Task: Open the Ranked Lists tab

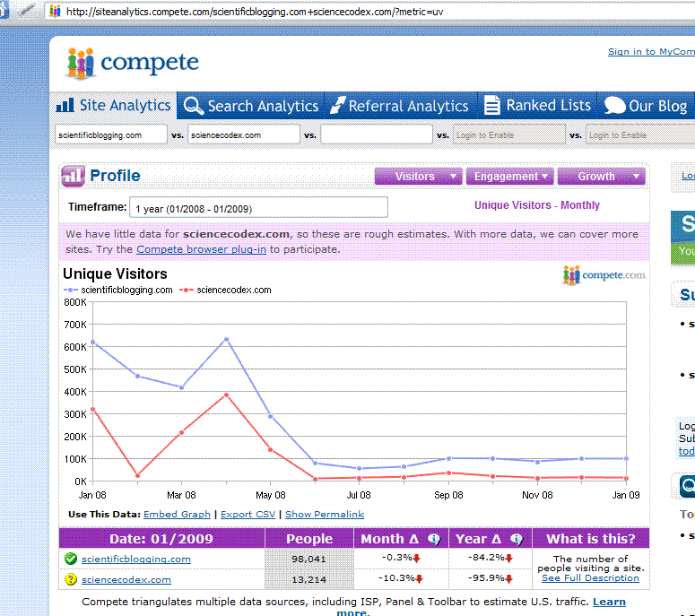Action: click(x=537, y=106)
